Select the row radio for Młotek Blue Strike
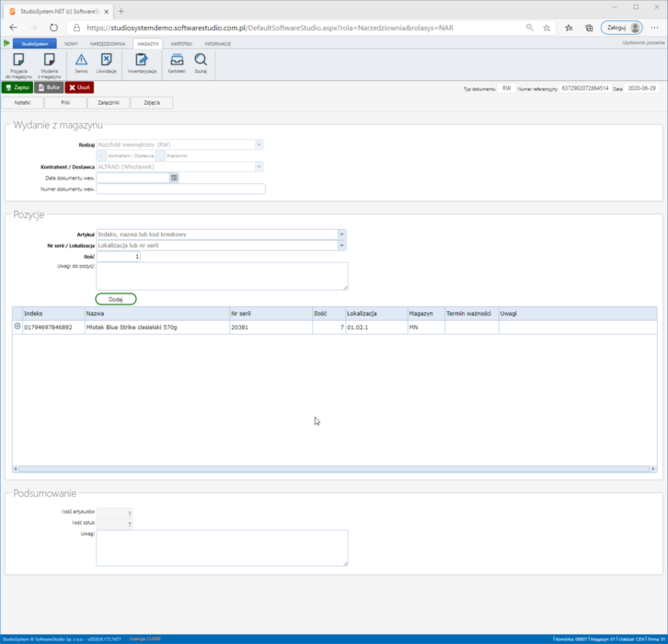This screenshot has width=668, height=644. point(17,327)
